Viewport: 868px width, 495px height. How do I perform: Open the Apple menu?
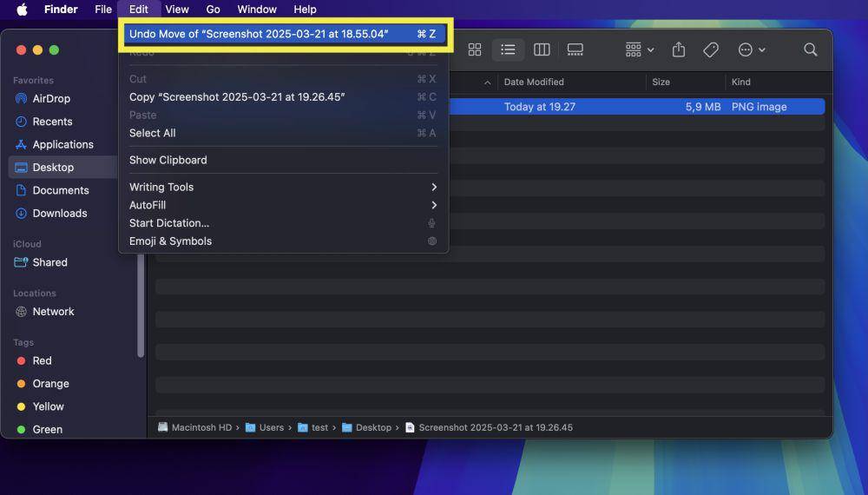point(23,10)
